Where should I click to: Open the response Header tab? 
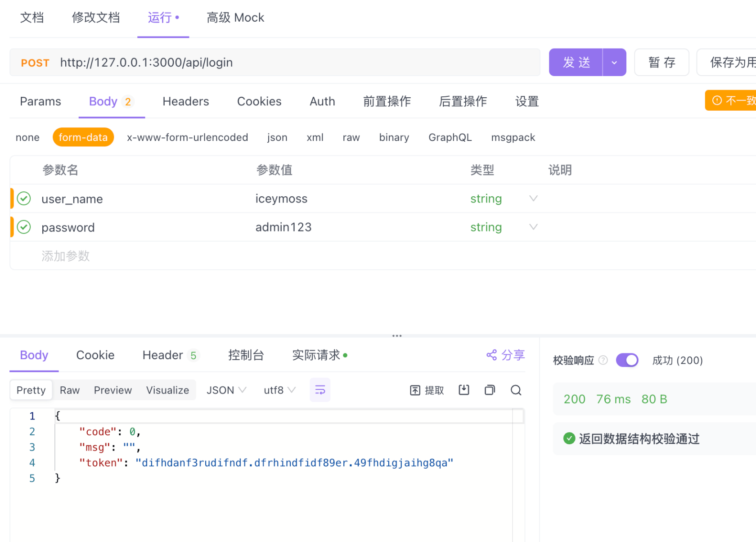coord(171,355)
